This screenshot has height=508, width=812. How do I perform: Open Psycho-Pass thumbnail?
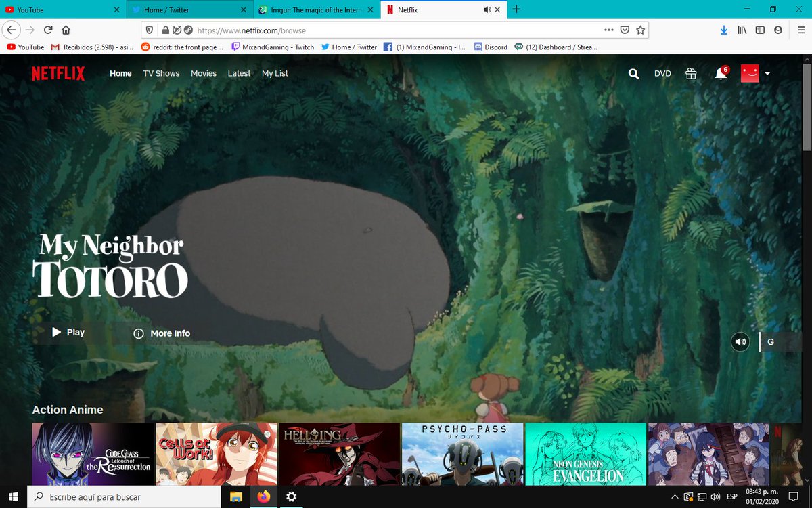(463, 454)
